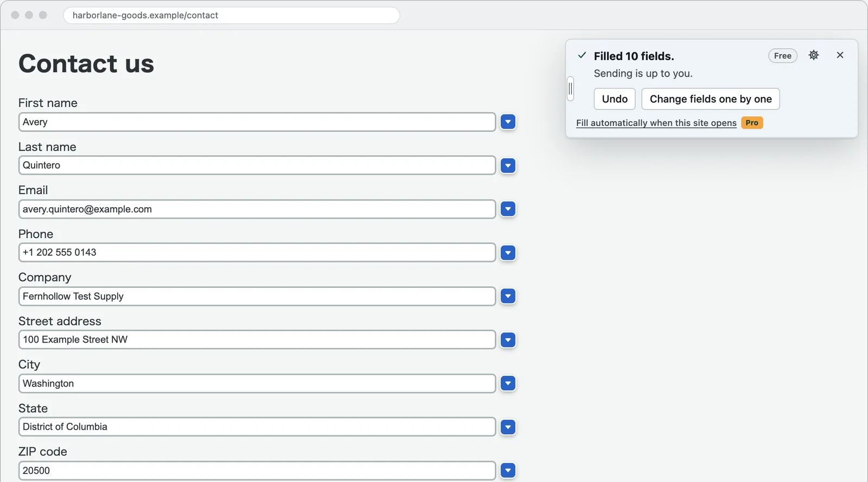Click the Free plan badge
This screenshot has width=868, height=482.
click(783, 56)
